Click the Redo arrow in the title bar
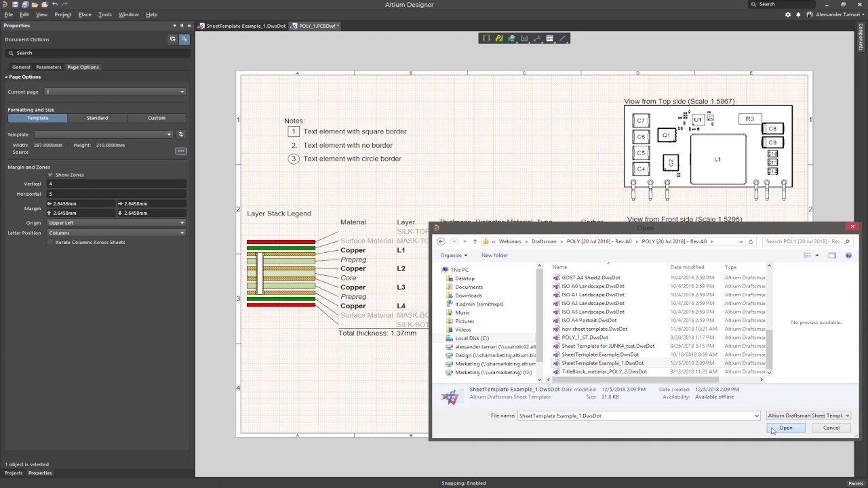868x488 pixels. [x=64, y=4]
